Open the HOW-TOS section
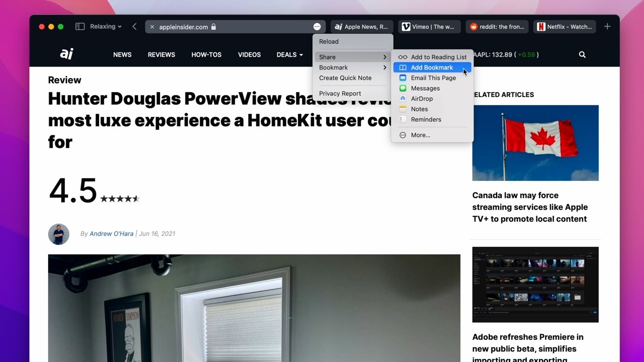Viewport: 644px width, 362px height. (x=206, y=54)
